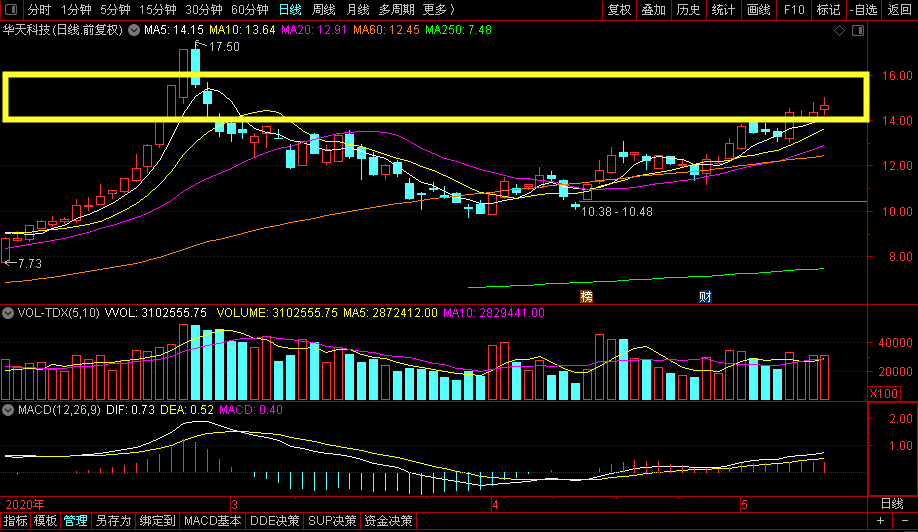Switch to the 周线 period tab
The height and width of the screenshot is (532, 918).
324,9
